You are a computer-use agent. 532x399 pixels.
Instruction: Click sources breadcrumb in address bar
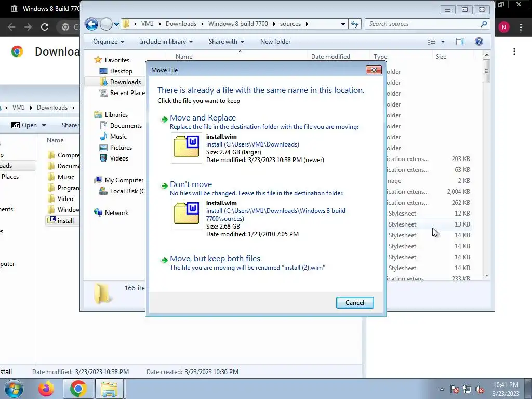290,24
